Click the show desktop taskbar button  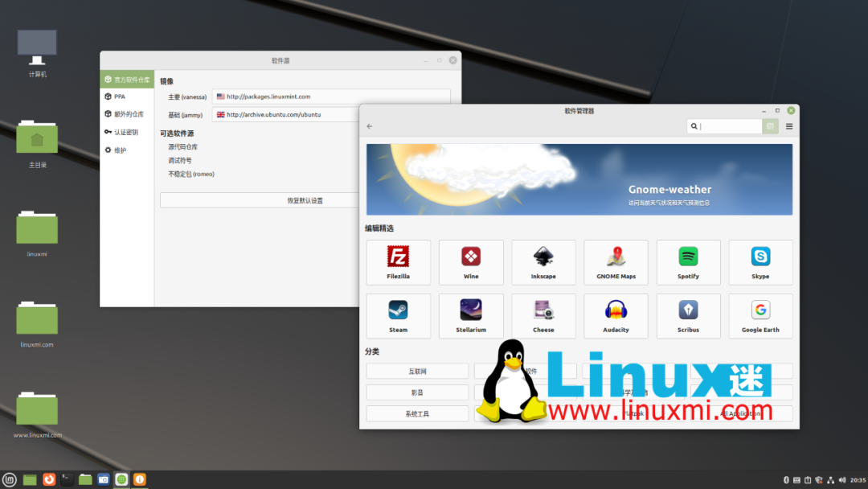(x=30, y=479)
